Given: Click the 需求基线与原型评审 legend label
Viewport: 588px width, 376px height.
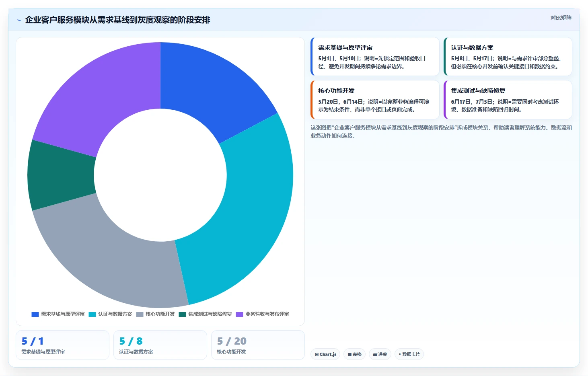Looking at the screenshot, I should [63, 314].
